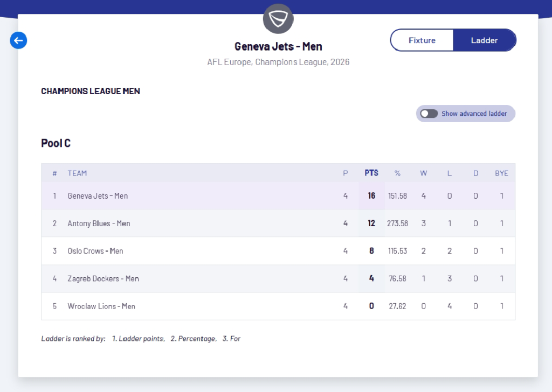The height and width of the screenshot is (392, 552).
Task: Select Oslo Crows - Men in ladder
Action: (x=95, y=251)
